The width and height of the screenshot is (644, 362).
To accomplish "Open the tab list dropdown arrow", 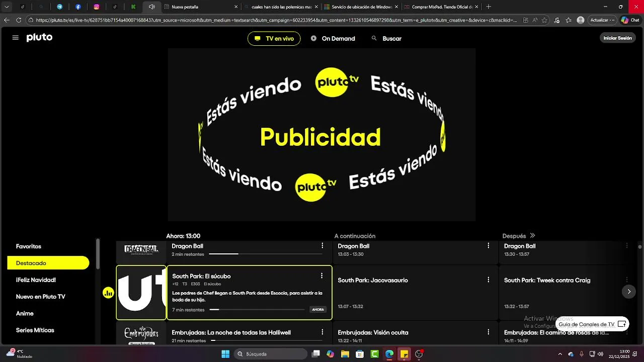I will 7,7.
